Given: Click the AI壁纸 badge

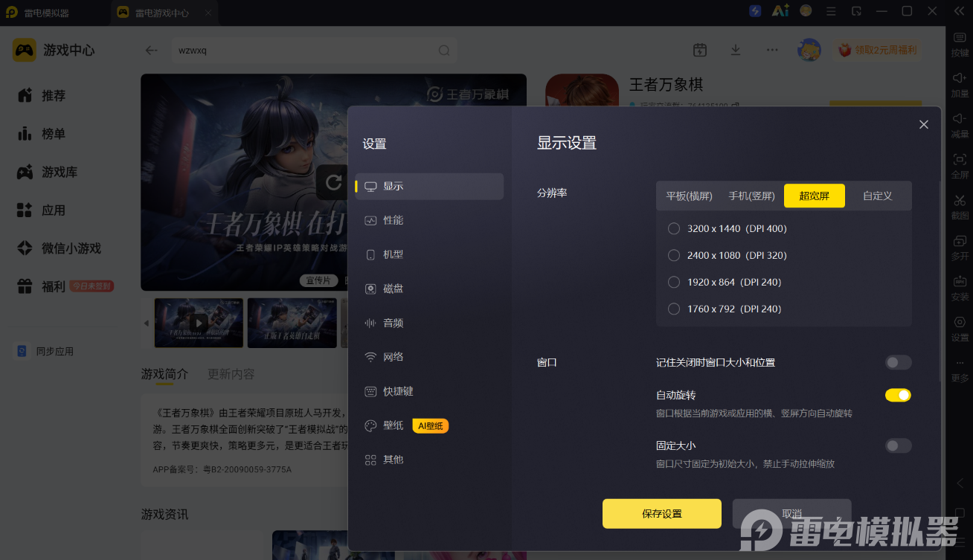Looking at the screenshot, I should tap(431, 425).
